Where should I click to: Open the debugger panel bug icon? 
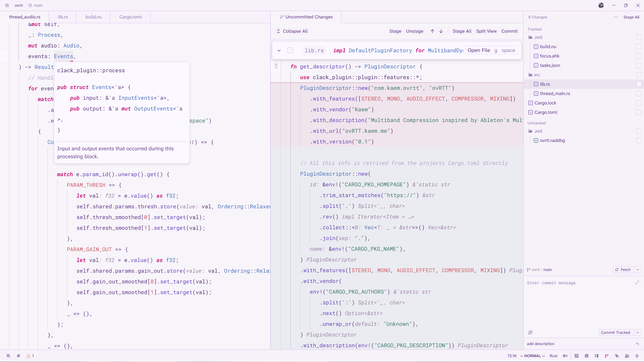(586, 356)
